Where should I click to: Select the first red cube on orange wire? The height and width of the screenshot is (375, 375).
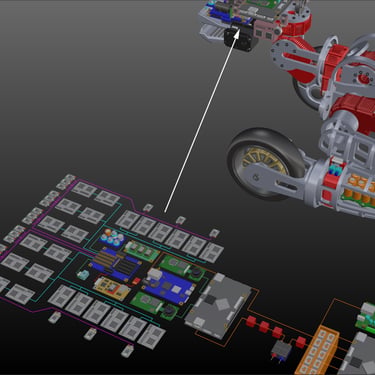click(251, 321)
